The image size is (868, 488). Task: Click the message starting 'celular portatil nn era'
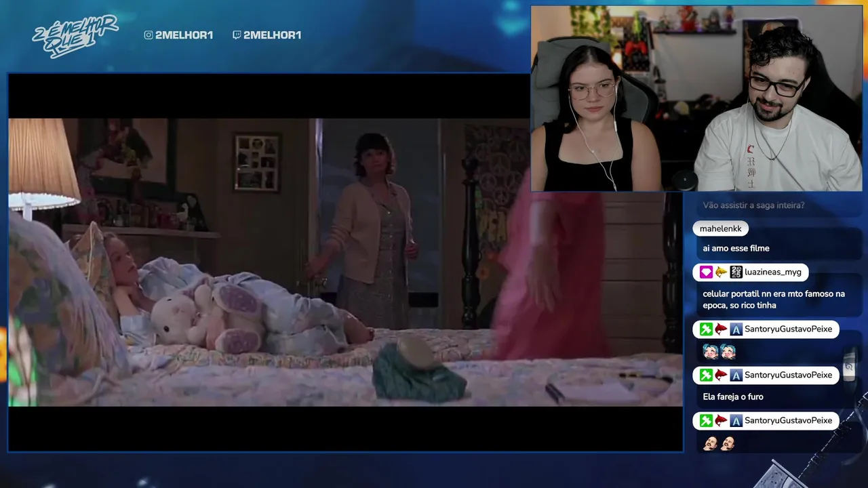pos(774,300)
